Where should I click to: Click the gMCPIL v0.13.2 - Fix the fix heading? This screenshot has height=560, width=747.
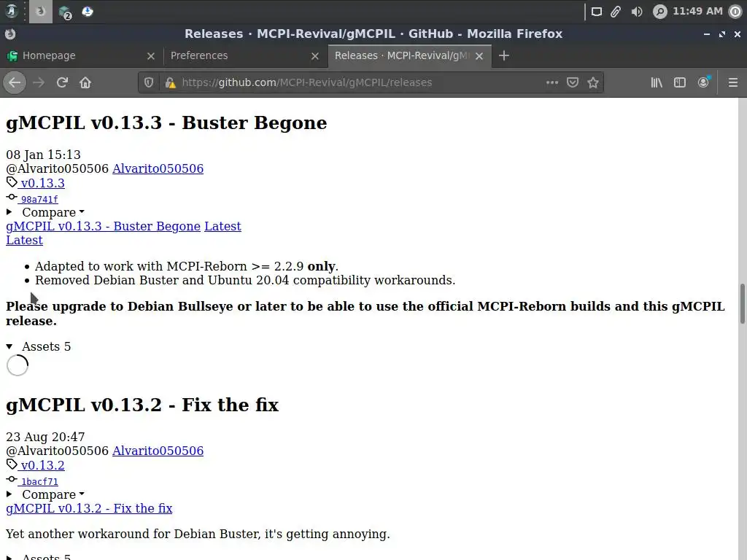[x=142, y=405]
